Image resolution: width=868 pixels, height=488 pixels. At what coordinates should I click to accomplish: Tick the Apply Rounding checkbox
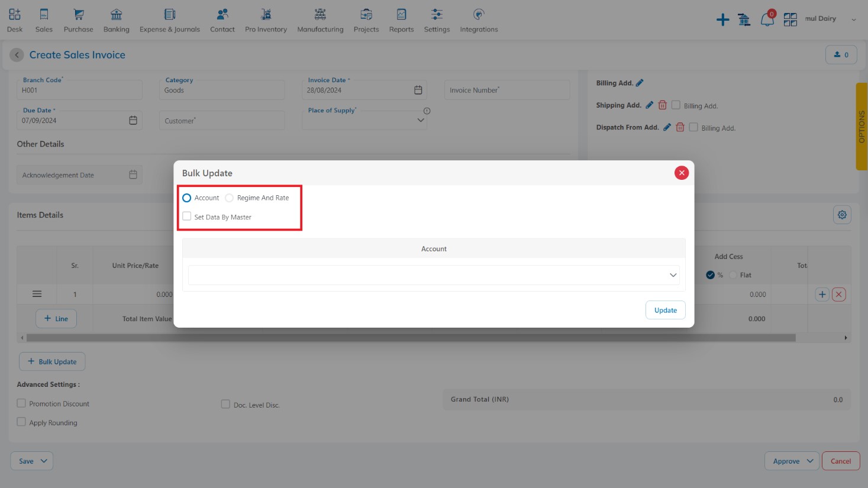pyautogui.click(x=21, y=422)
